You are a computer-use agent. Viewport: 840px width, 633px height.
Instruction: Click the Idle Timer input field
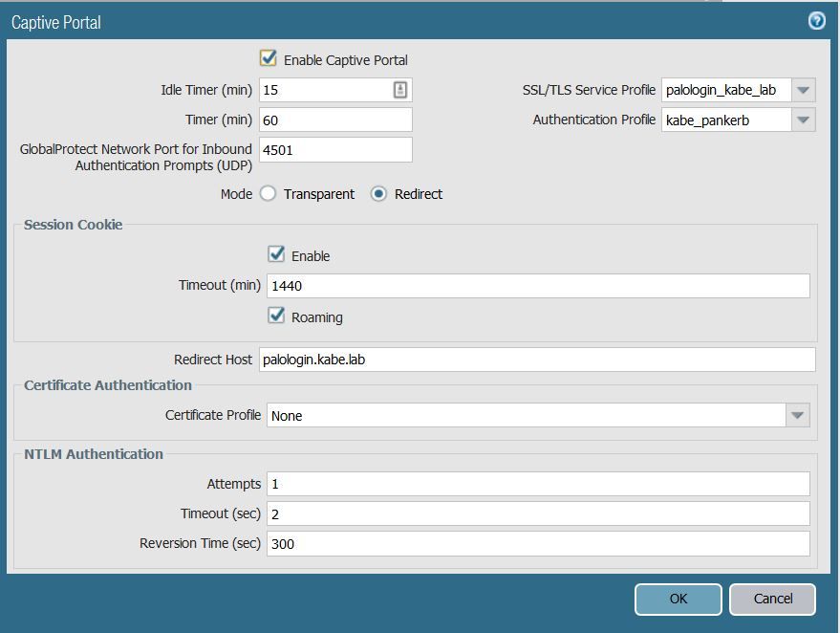pyautogui.click(x=325, y=90)
